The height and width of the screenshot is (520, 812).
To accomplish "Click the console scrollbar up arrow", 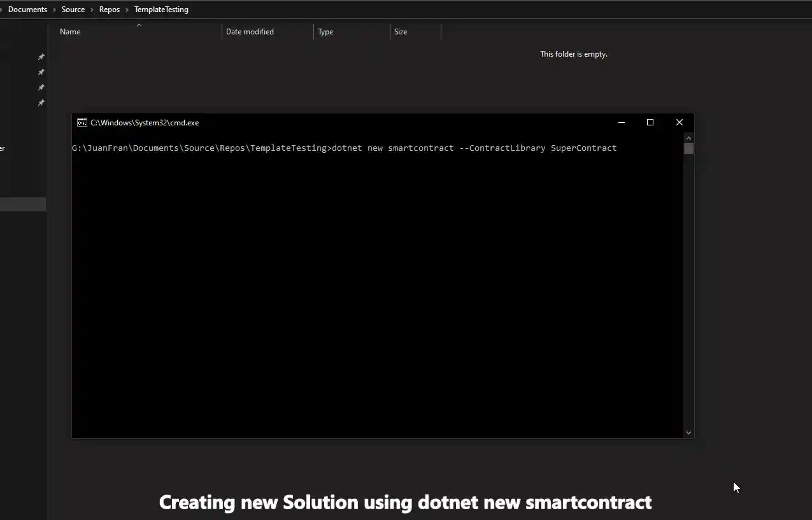I will coord(688,137).
